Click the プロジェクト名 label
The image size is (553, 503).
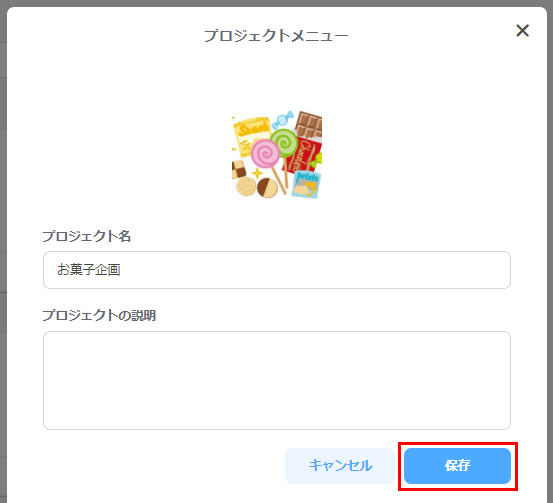pos(87,236)
